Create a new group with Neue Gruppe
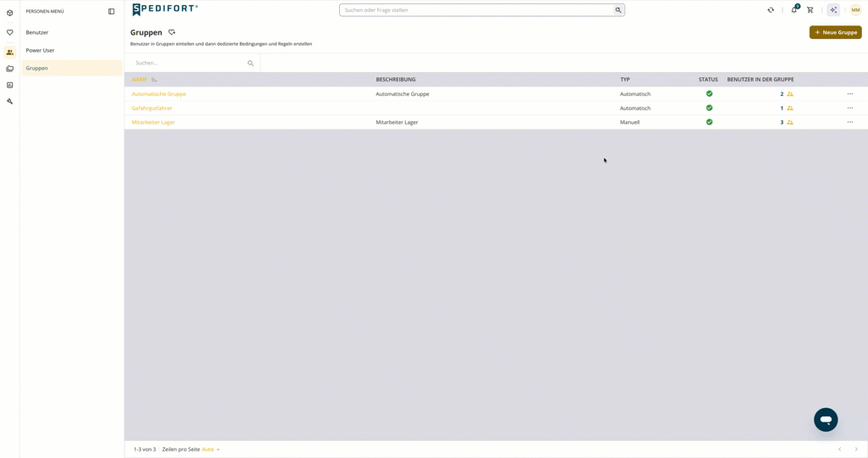The image size is (868, 458). [835, 32]
